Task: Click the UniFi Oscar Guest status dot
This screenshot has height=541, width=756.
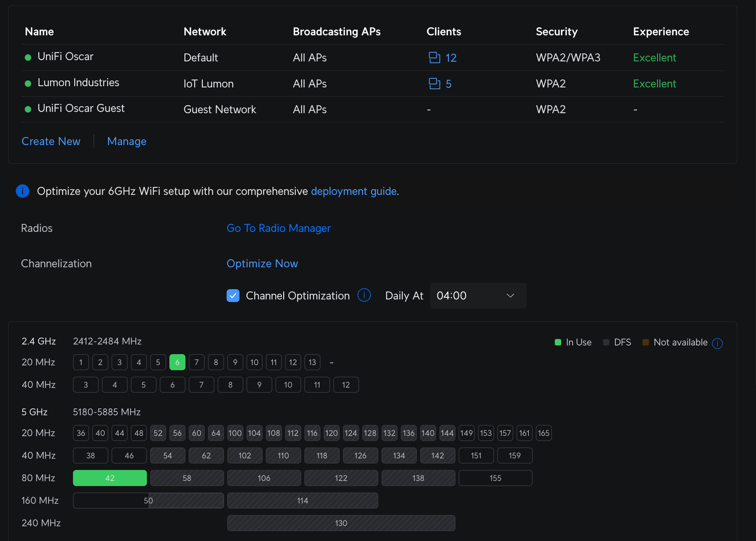Action: (x=28, y=109)
